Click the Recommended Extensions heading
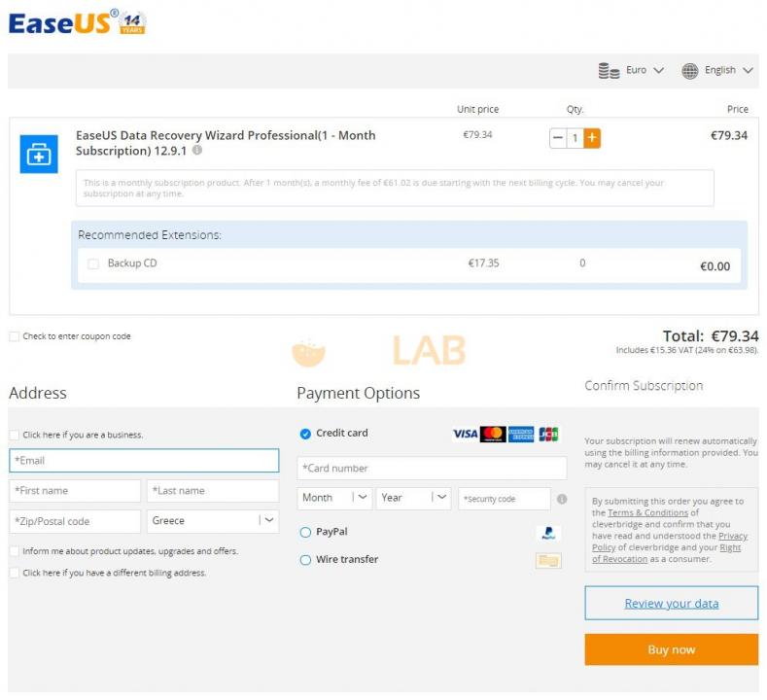This screenshot has width=767, height=700. click(x=149, y=235)
